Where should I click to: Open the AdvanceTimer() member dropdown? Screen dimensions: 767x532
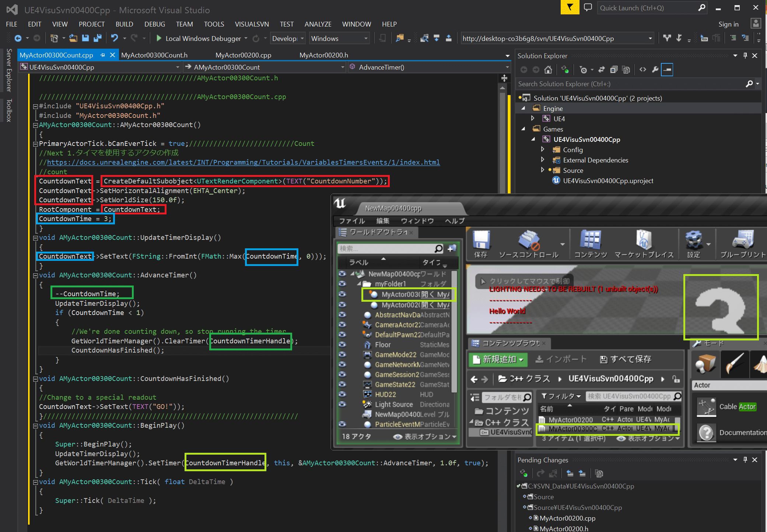(x=429, y=67)
